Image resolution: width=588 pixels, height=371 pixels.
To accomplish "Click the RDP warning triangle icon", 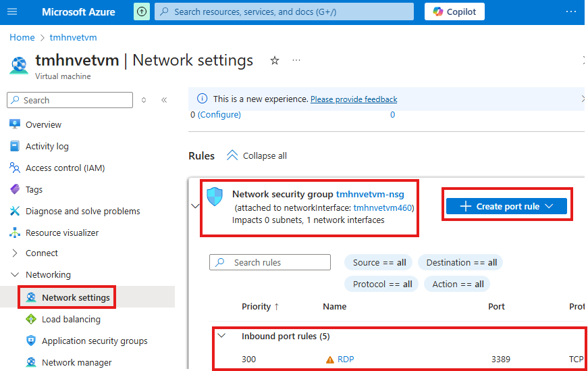I will point(329,360).
